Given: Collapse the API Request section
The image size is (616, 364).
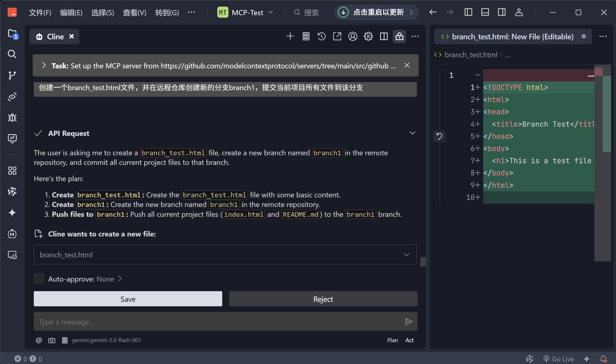Looking at the screenshot, I should pyautogui.click(x=412, y=133).
